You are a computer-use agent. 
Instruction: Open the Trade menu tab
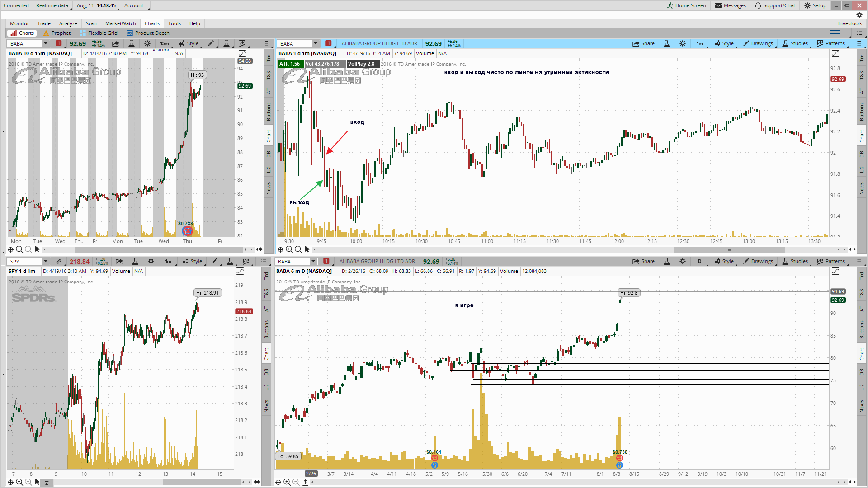click(44, 23)
